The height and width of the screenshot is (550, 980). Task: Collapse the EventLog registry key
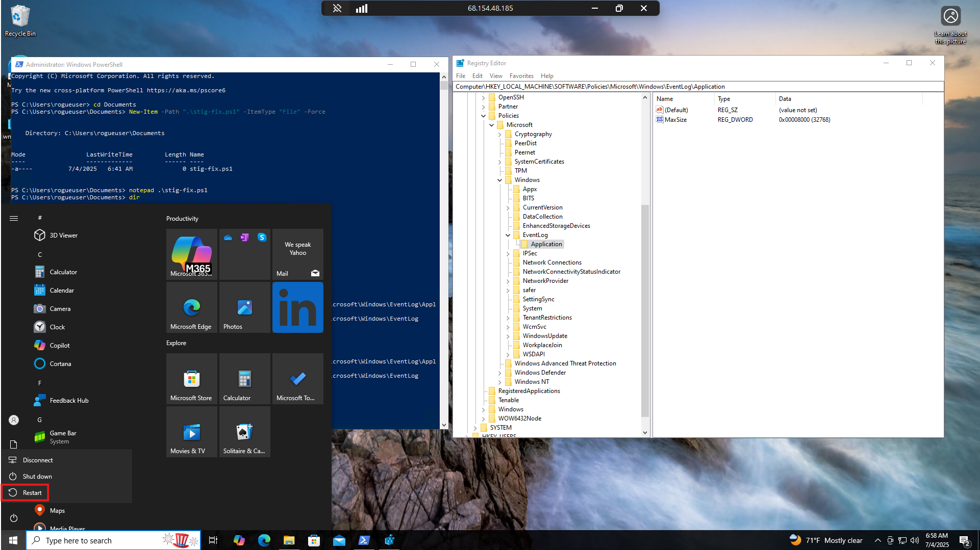coord(508,235)
